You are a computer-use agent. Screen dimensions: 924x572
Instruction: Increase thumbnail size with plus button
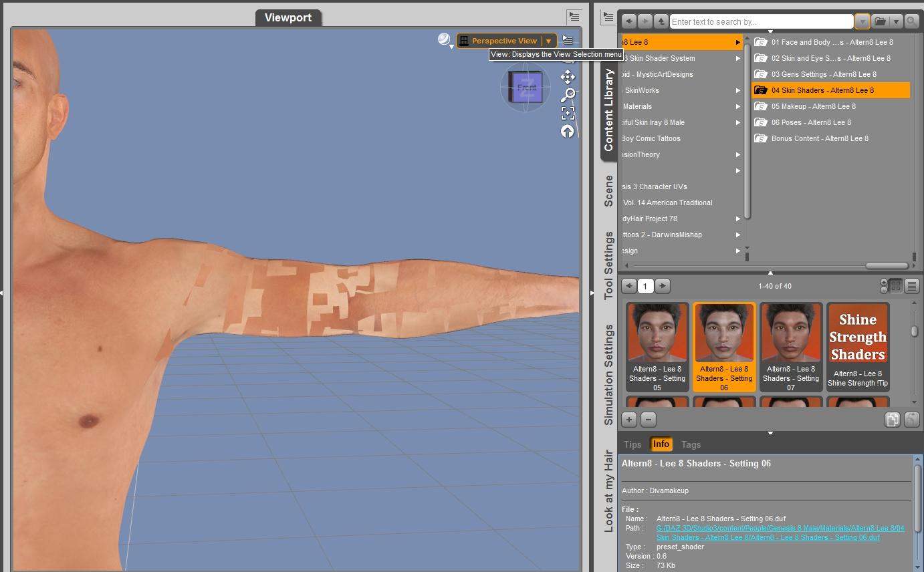[x=884, y=282]
